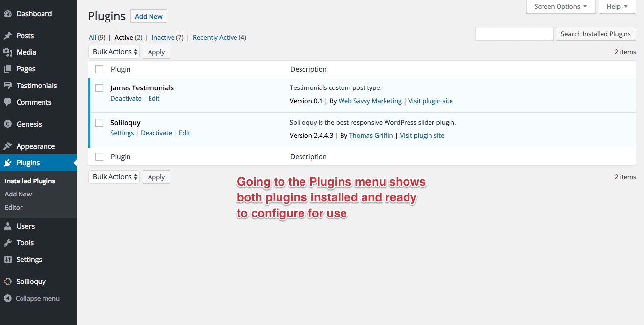Click the Dashboard gauge icon

click(x=8, y=14)
